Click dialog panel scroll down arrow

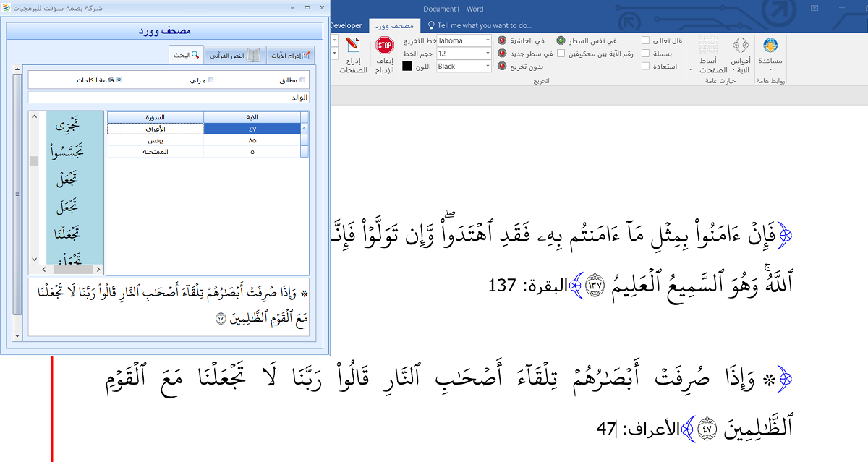pos(19,336)
